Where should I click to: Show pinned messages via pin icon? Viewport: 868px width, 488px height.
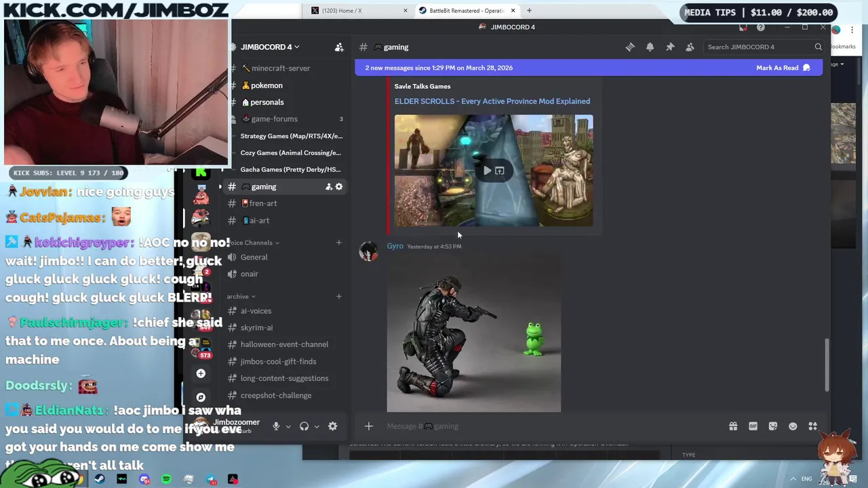click(670, 47)
